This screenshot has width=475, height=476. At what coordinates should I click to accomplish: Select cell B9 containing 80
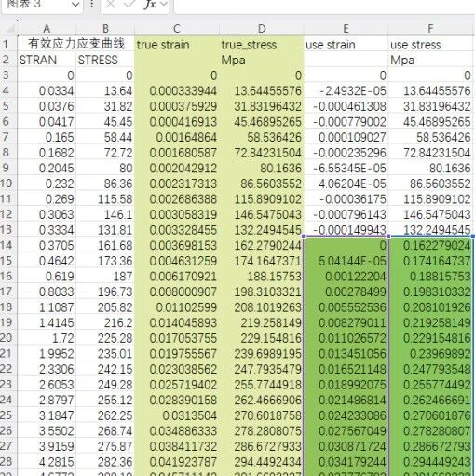[105, 168]
